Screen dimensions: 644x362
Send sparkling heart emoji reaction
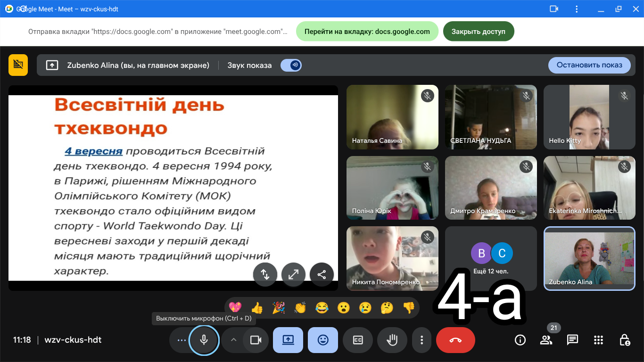(x=235, y=308)
